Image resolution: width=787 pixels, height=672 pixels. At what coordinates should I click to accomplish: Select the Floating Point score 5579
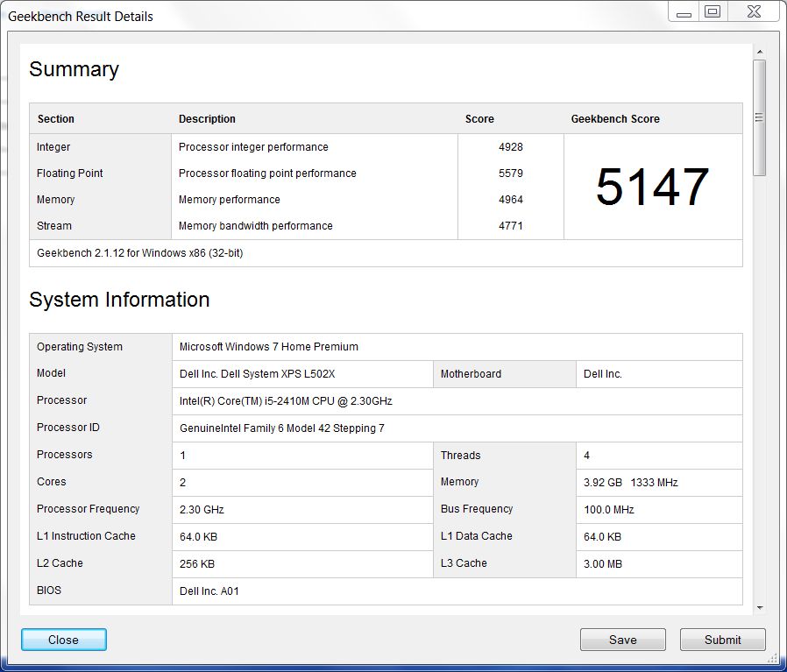pos(510,173)
